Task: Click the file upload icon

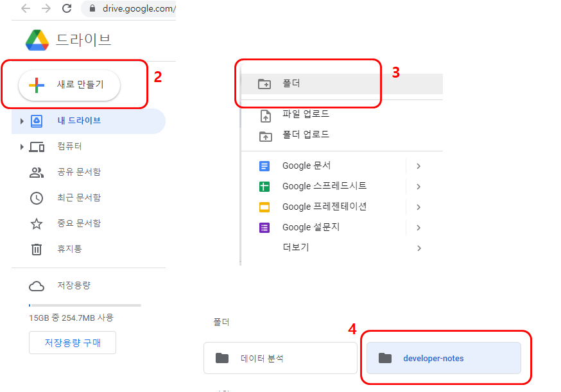Action: tap(266, 116)
